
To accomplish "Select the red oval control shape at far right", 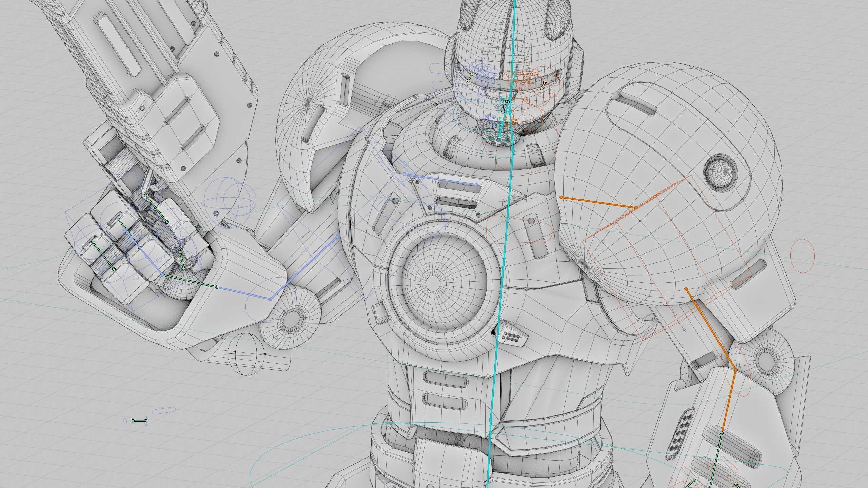I will [x=802, y=256].
